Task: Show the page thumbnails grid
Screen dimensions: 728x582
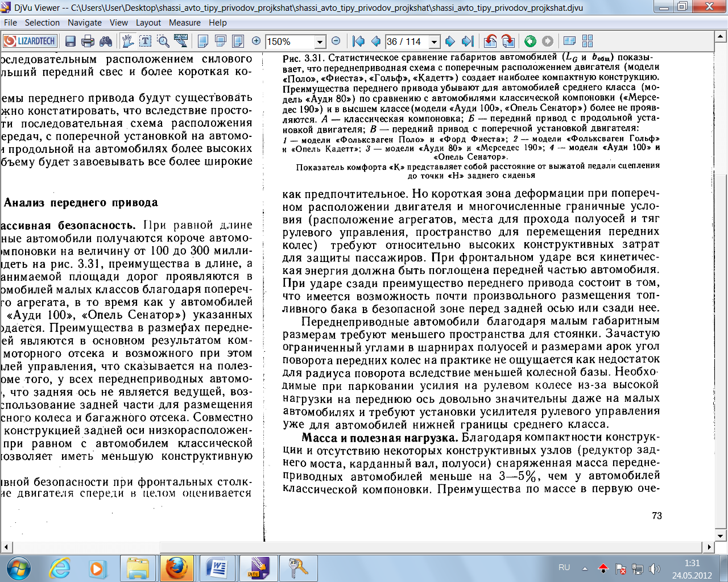Action: 588,41
